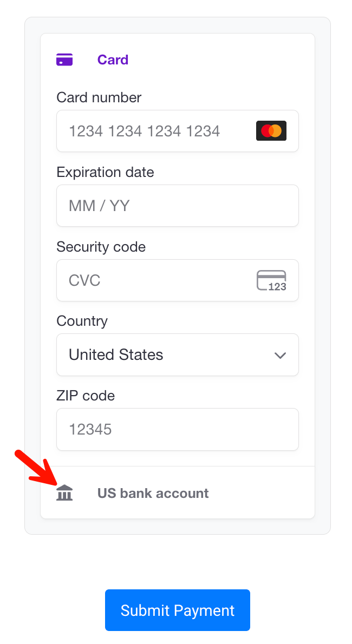Click the chevron arrow in Country selector
The height and width of the screenshot is (644, 352).
click(x=280, y=356)
